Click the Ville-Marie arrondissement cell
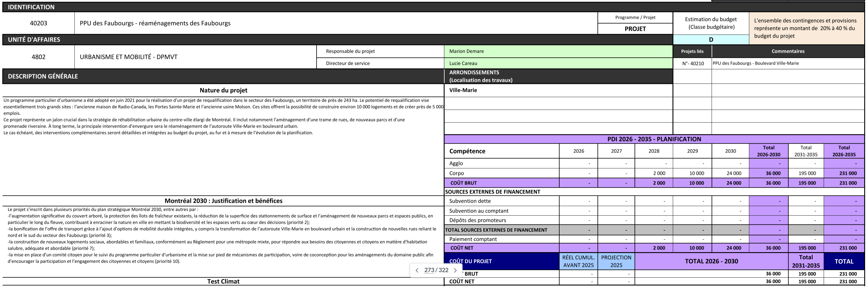This screenshot has width=868, height=293. pyautogui.click(x=463, y=90)
